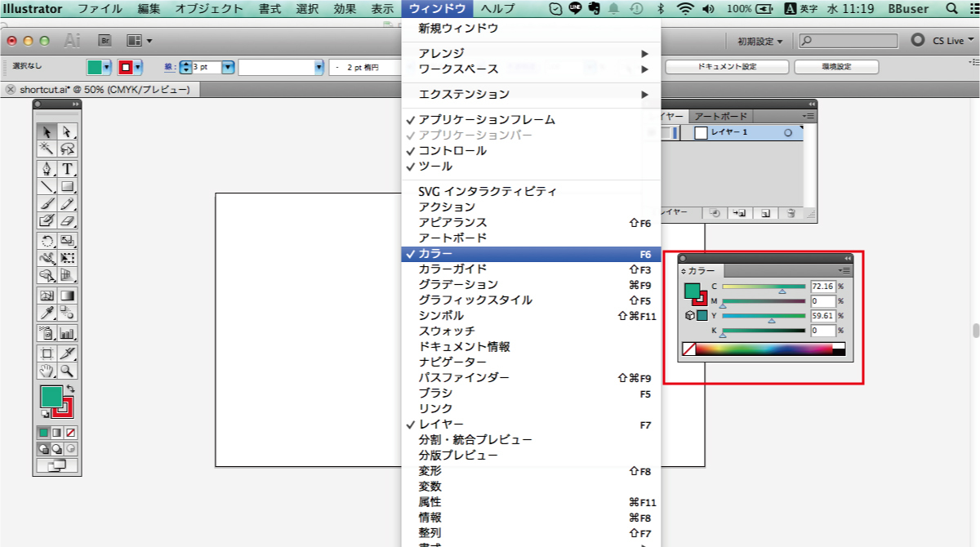980x547 pixels.
Task: Select the Symbol Sprayer tool
Action: pyautogui.click(x=47, y=333)
